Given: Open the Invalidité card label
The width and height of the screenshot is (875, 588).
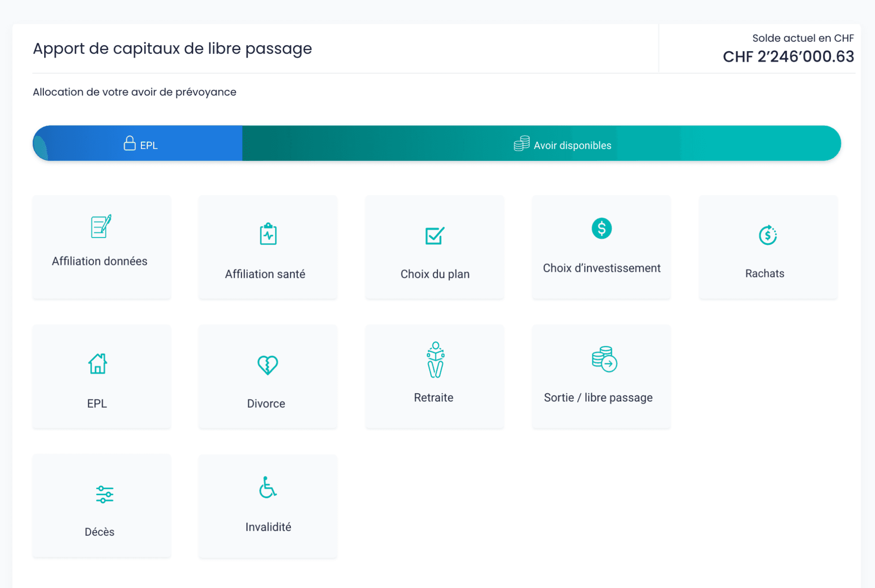Looking at the screenshot, I should (x=268, y=527).
